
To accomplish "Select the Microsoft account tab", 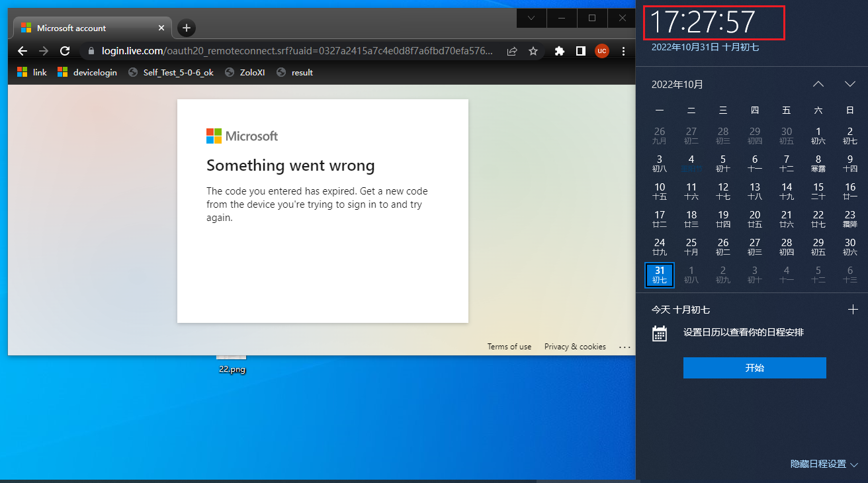I will (93, 28).
